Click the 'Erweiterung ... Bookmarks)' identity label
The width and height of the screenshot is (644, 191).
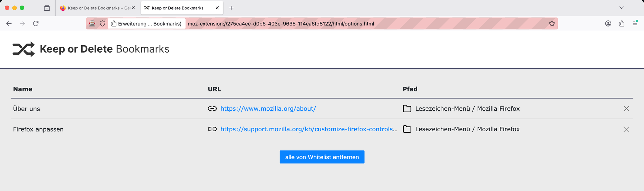tap(147, 23)
